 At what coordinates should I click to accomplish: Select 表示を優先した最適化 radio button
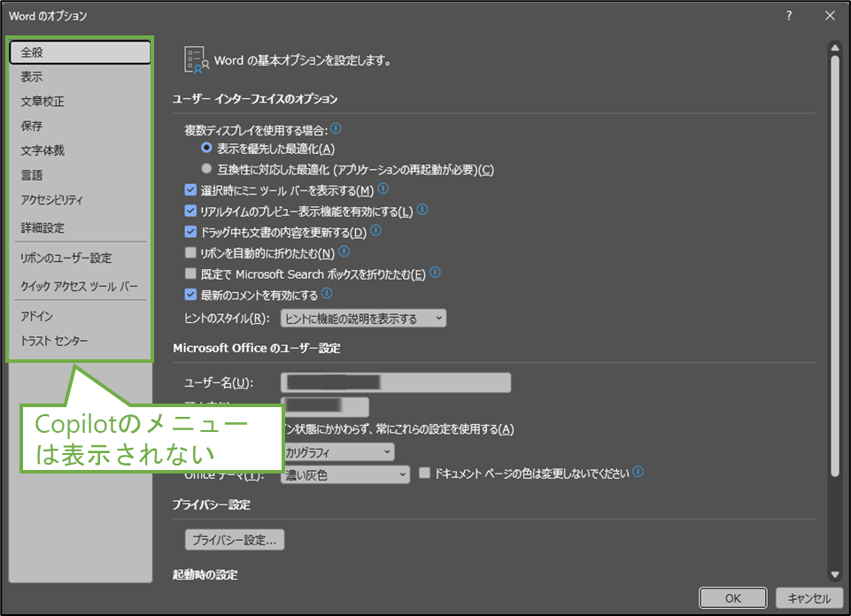[x=206, y=148]
